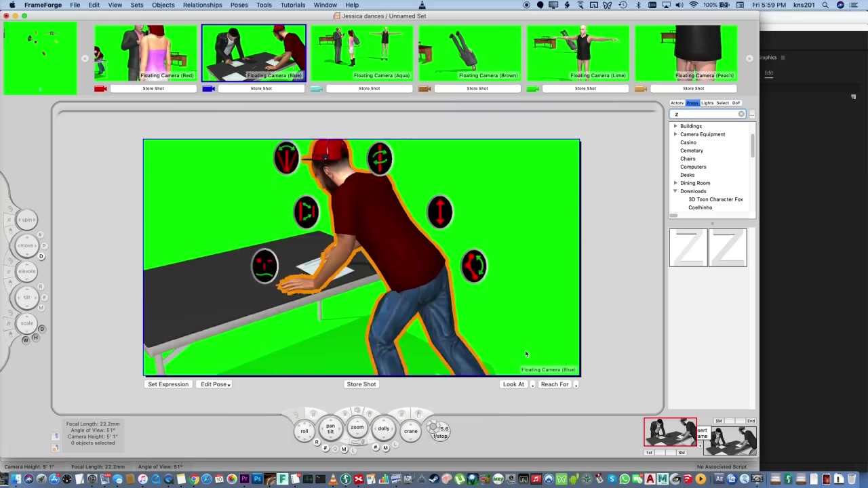Viewport: 868px width, 488px height.
Task: Click the scale object dial
Action: click(27, 323)
